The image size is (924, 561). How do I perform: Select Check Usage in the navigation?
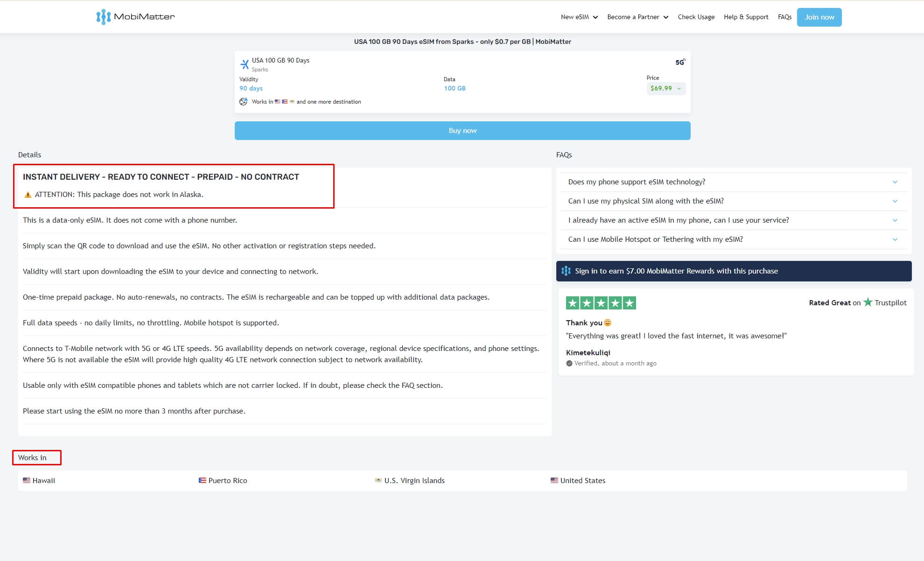(x=696, y=17)
